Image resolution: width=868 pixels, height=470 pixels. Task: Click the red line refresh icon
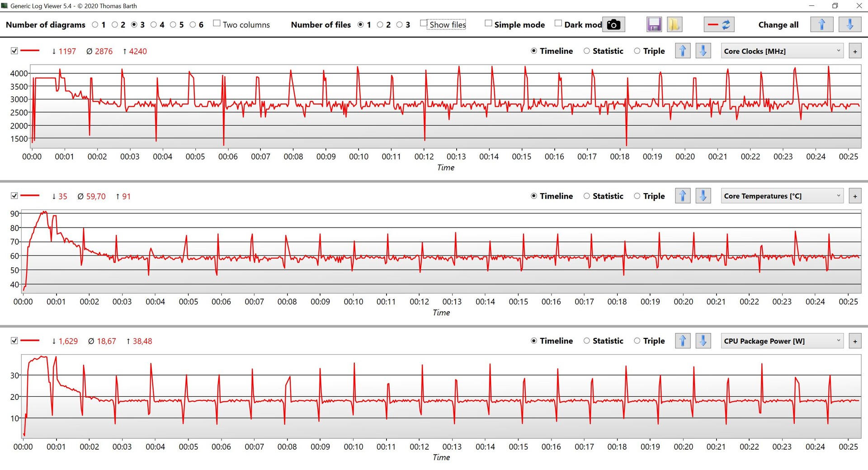click(719, 24)
